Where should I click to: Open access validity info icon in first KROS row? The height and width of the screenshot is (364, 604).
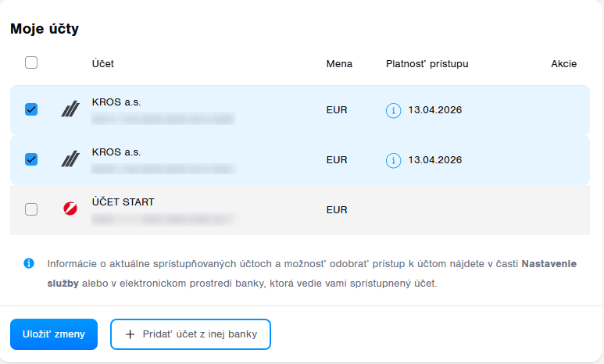(x=393, y=110)
